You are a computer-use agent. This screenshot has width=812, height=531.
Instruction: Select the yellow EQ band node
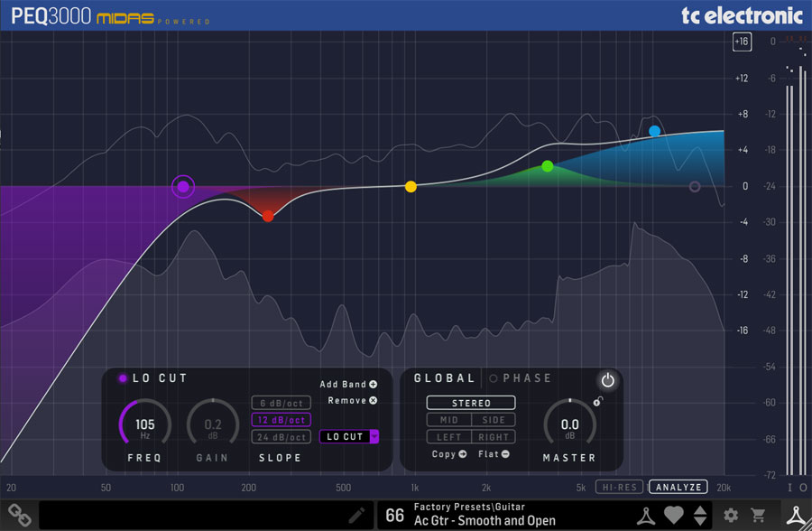click(411, 187)
